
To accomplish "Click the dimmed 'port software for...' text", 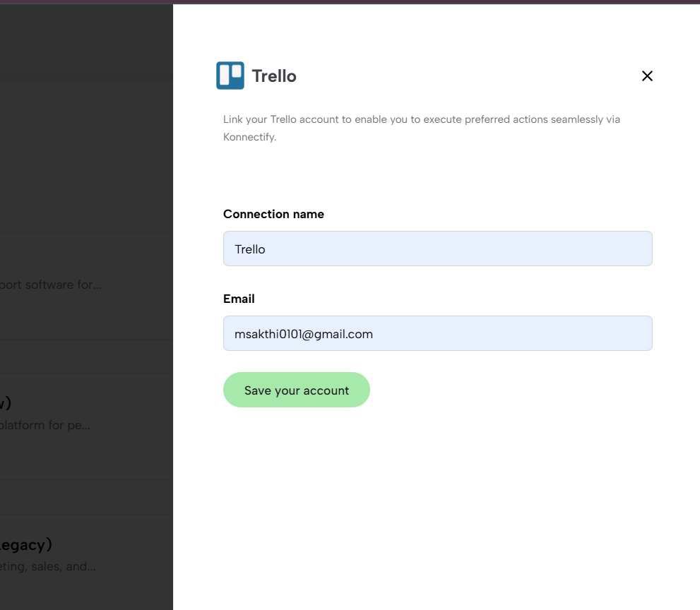I will pyautogui.click(x=50, y=285).
